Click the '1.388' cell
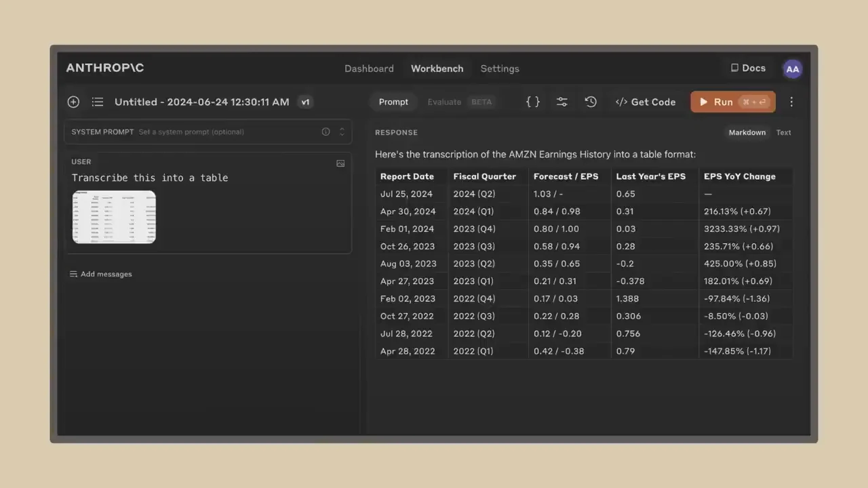This screenshot has width=868, height=488. coord(627,299)
